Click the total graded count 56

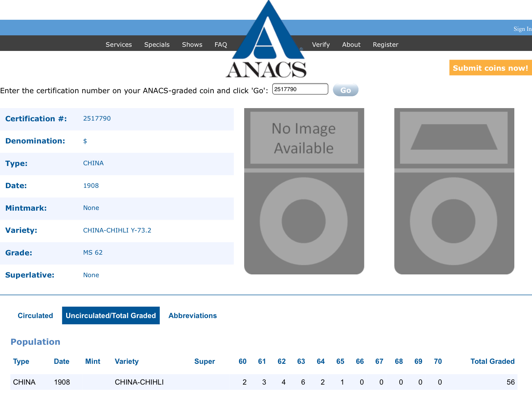point(511,382)
